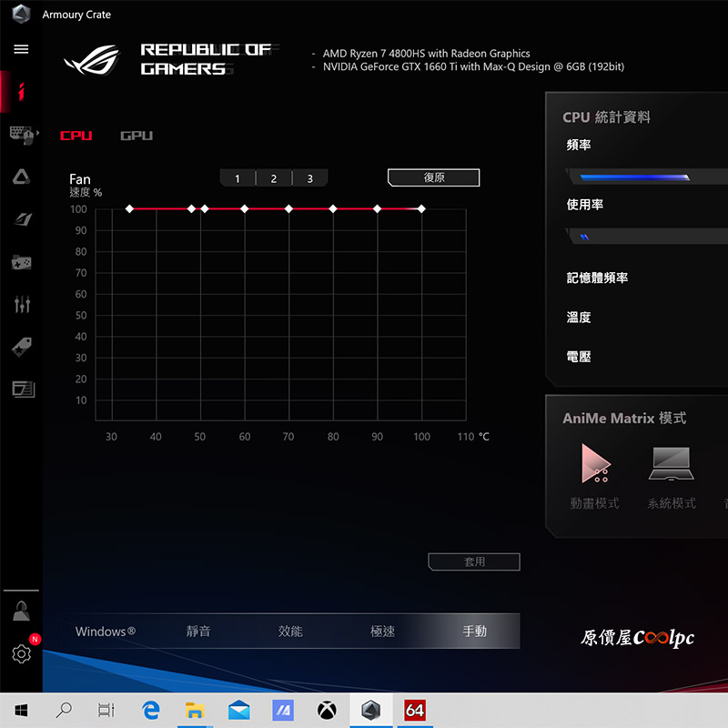This screenshot has height=728, width=728.
Task: Open the Home info sidebar icon
Action: [21, 92]
